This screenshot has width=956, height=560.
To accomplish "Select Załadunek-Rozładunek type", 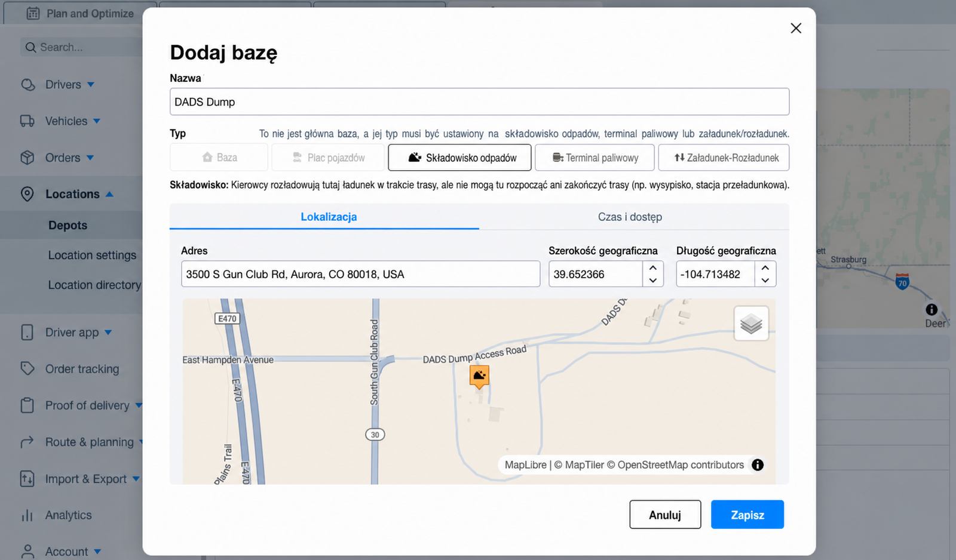I will [724, 158].
